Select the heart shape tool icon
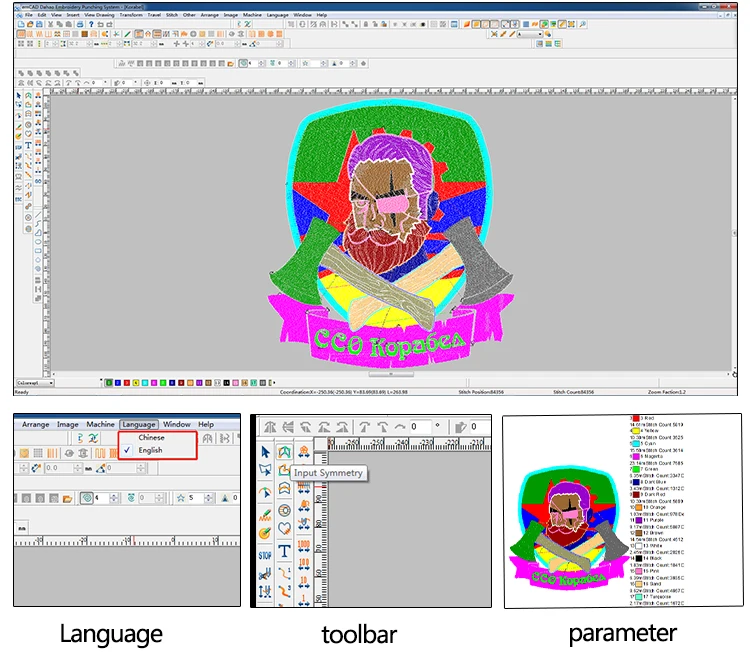 (x=284, y=526)
